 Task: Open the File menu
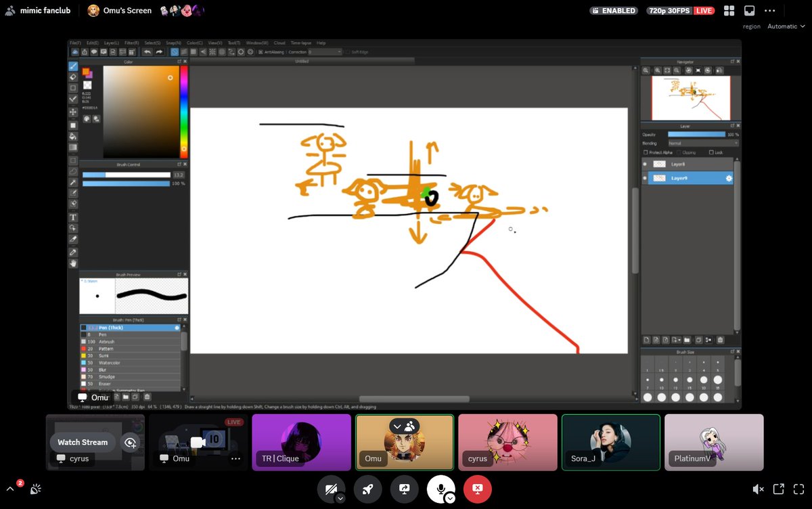tap(75, 43)
